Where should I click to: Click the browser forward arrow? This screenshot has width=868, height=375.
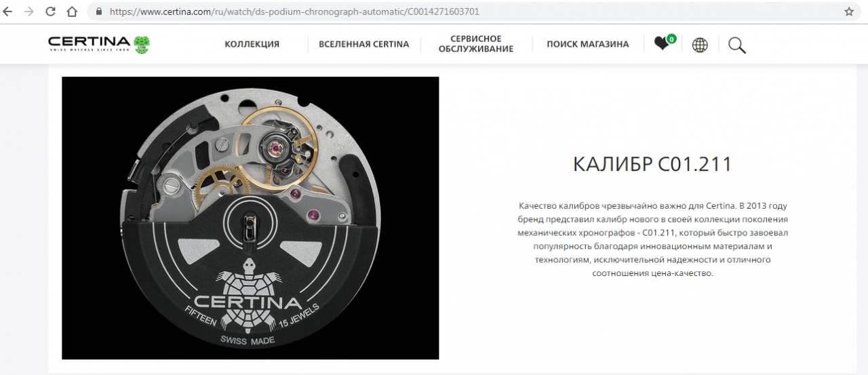click(29, 12)
